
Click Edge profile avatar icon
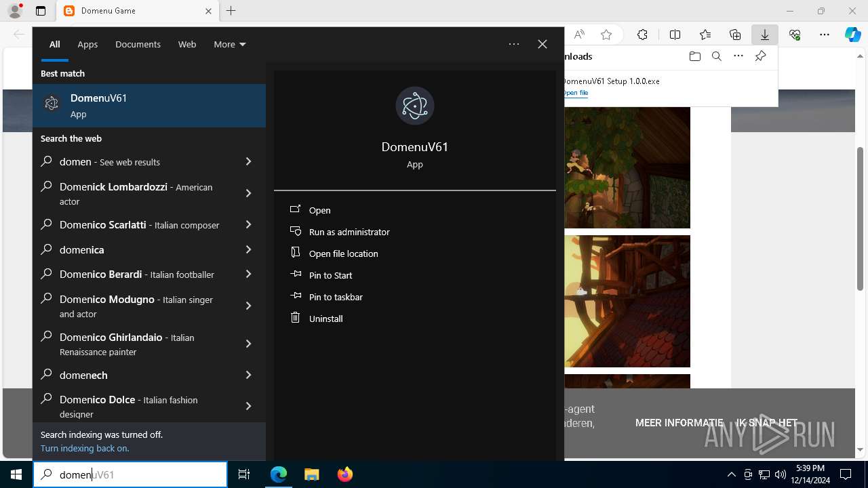(x=15, y=11)
